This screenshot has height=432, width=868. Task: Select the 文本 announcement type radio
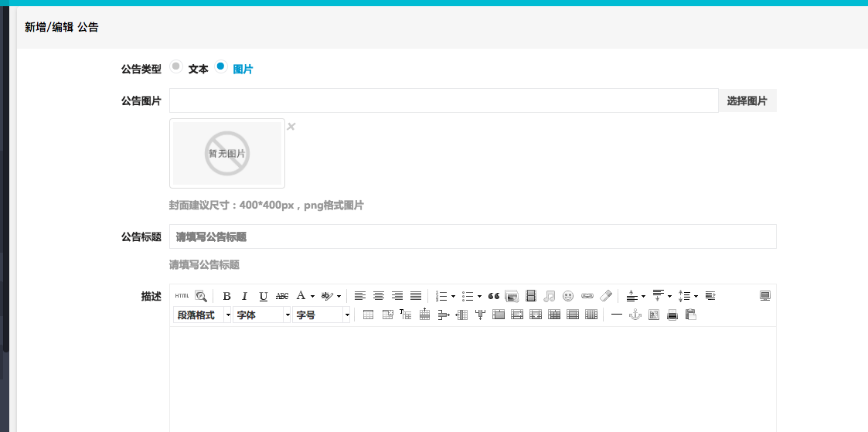click(x=176, y=66)
